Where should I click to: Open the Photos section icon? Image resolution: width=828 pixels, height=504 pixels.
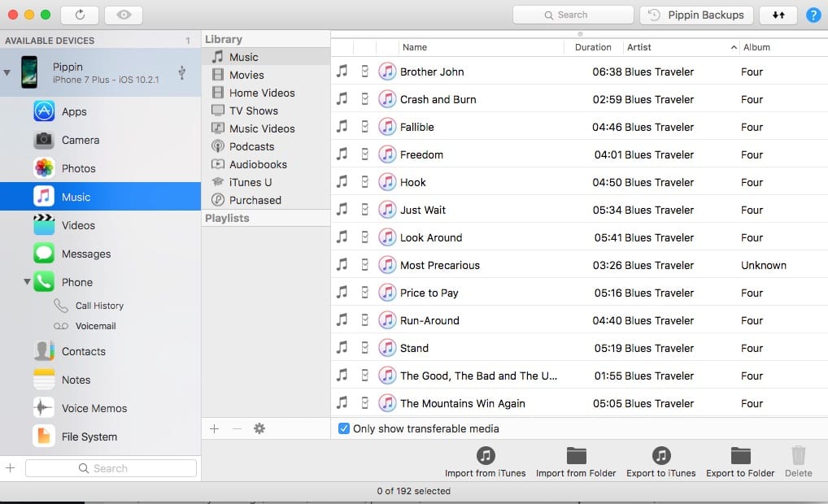point(44,168)
